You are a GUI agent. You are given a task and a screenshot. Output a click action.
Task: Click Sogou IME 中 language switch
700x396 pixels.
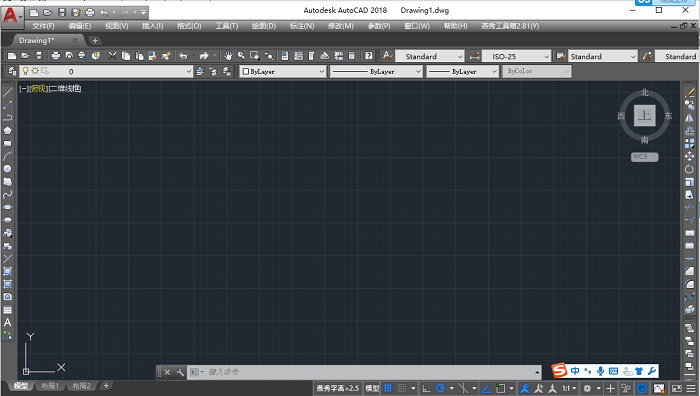pyautogui.click(x=575, y=371)
